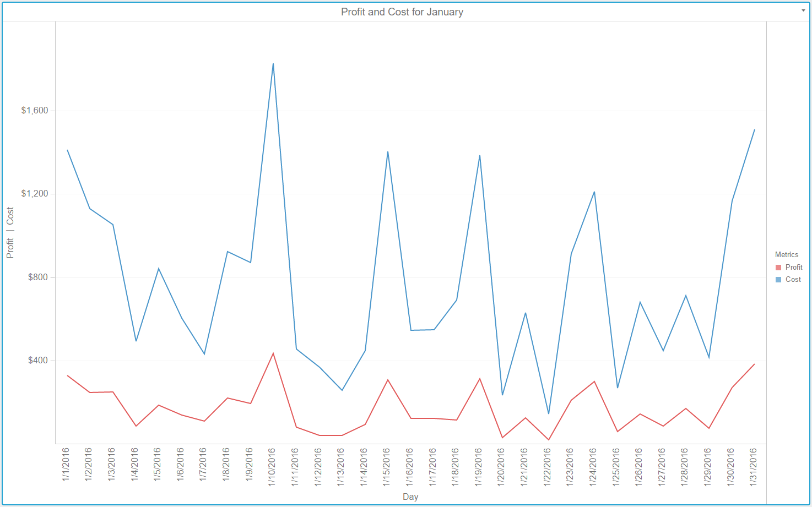Image resolution: width=812 pixels, height=507 pixels.
Task: Select the 1/31/2016 date label
Action: pyautogui.click(x=754, y=466)
